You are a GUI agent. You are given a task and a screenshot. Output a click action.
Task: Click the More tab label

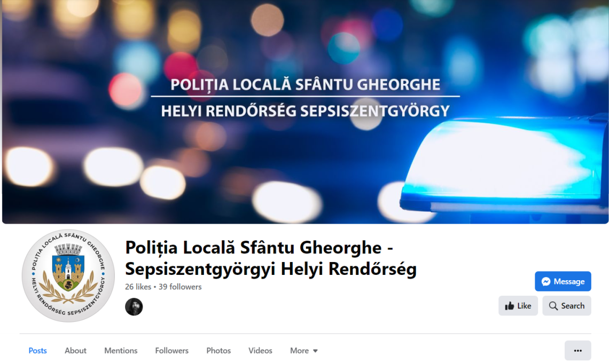[x=299, y=351]
